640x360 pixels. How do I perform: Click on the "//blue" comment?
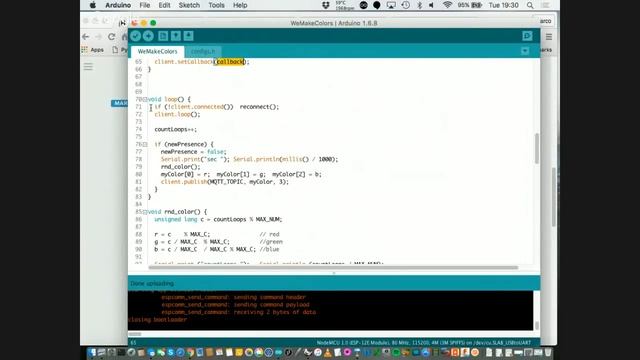[x=269, y=249]
